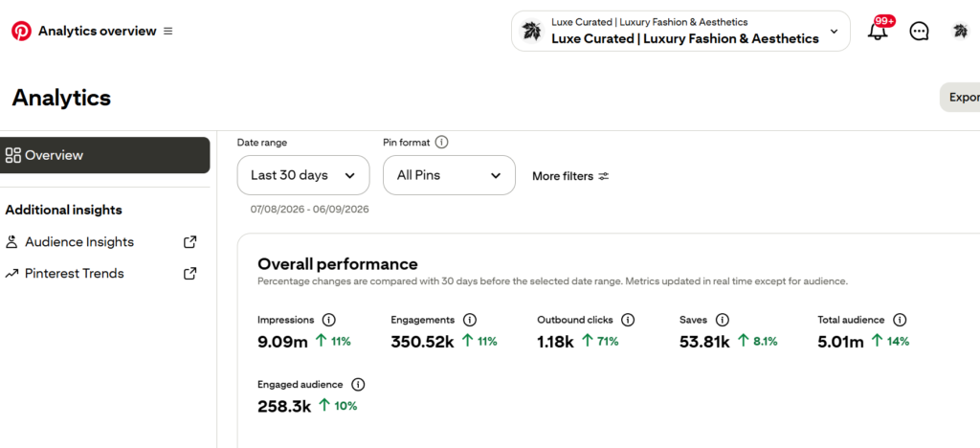Show info for Outbound clicks metric
This screenshot has width=980, height=448.
pyautogui.click(x=628, y=320)
